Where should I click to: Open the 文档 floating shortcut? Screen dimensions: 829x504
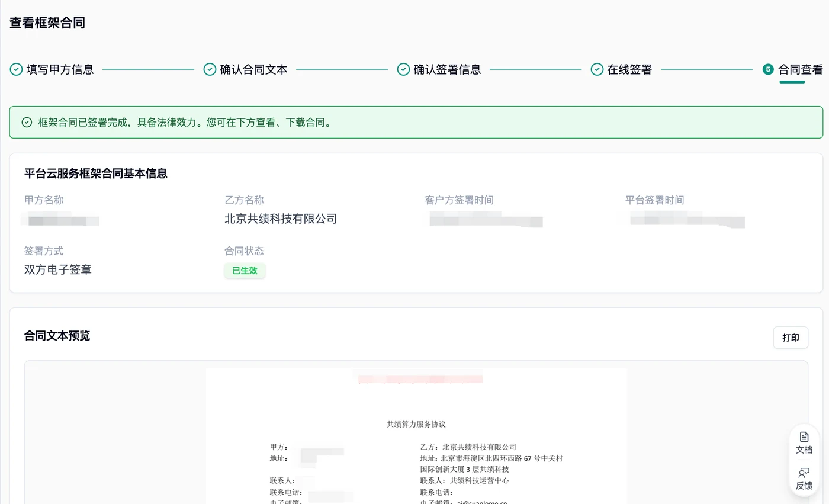coord(804,443)
